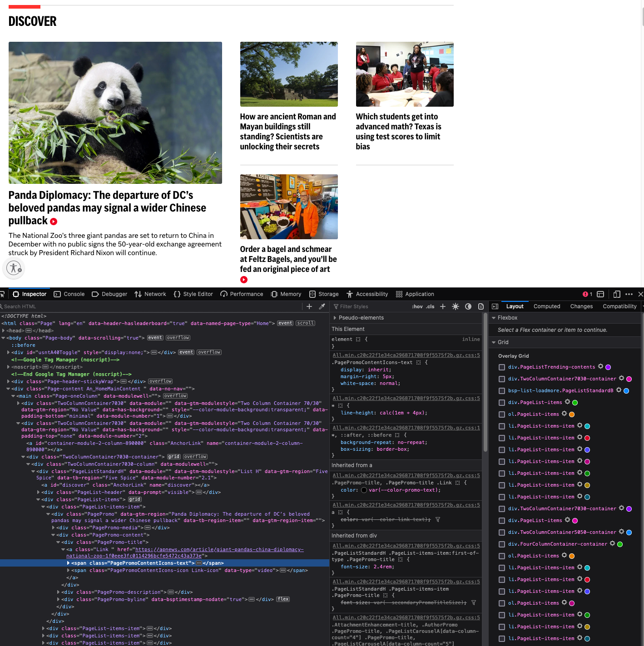
Task: Collapse the Flexbox section
Action: point(494,318)
